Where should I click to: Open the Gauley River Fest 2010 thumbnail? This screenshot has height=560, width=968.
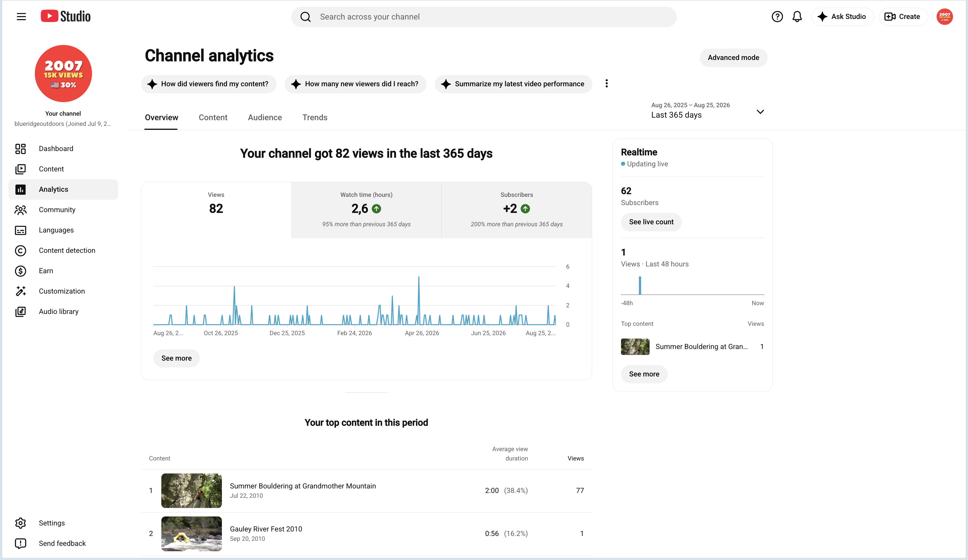(x=191, y=533)
